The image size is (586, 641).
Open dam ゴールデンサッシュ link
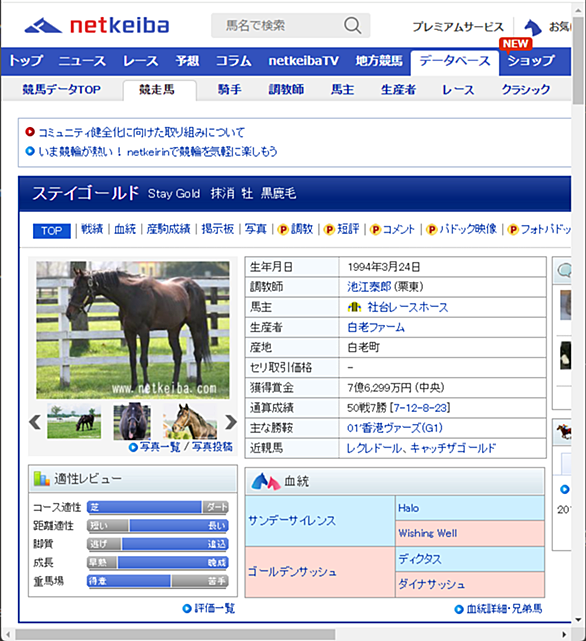click(x=292, y=572)
